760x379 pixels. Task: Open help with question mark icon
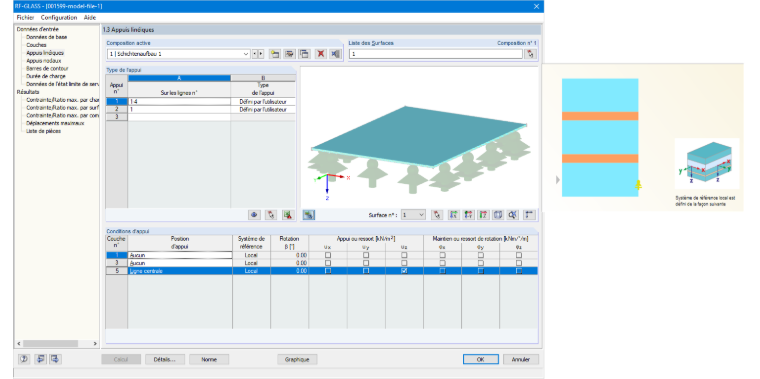point(24,359)
